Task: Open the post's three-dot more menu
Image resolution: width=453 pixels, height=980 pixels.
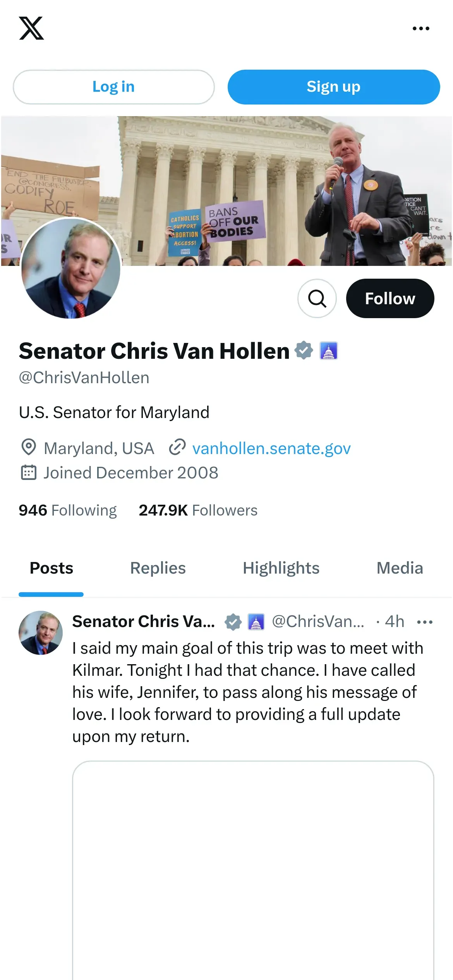Action: (425, 622)
